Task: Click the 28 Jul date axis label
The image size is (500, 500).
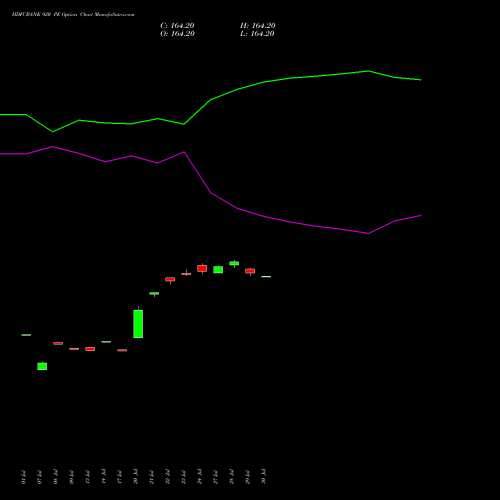Action: 231,477
